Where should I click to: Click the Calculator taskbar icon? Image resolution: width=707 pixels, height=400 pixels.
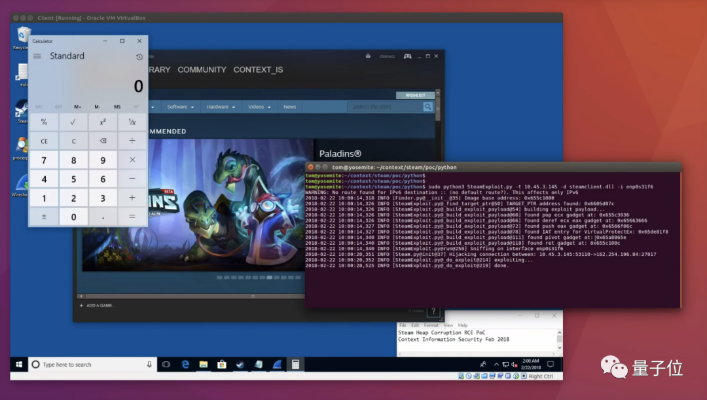pyautogui.click(x=295, y=364)
